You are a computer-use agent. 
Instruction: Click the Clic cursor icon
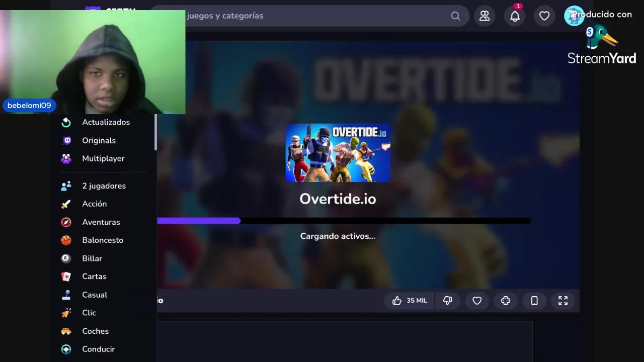(66, 313)
